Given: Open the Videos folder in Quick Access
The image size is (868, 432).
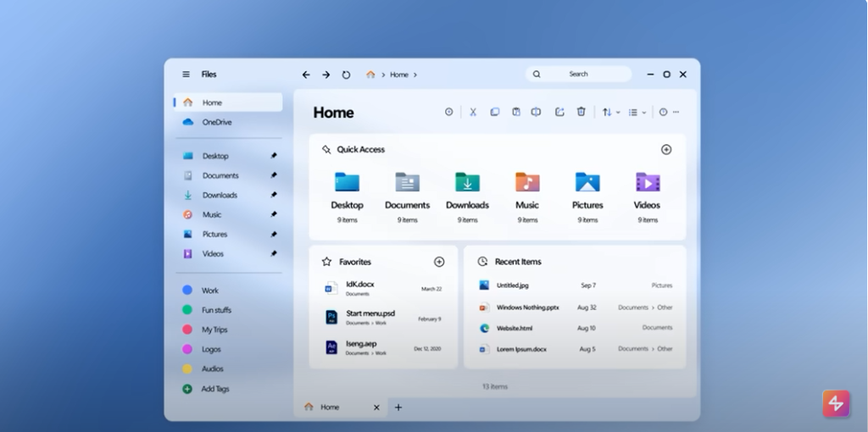Looking at the screenshot, I should pyautogui.click(x=647, y=197).
